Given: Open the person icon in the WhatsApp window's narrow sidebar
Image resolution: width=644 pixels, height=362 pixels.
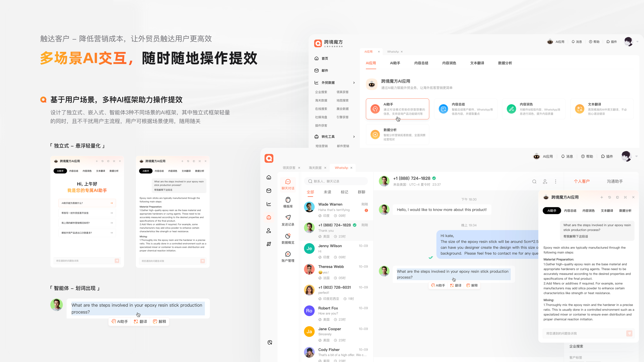Looking at the screenshot, I should pos(269,231).
